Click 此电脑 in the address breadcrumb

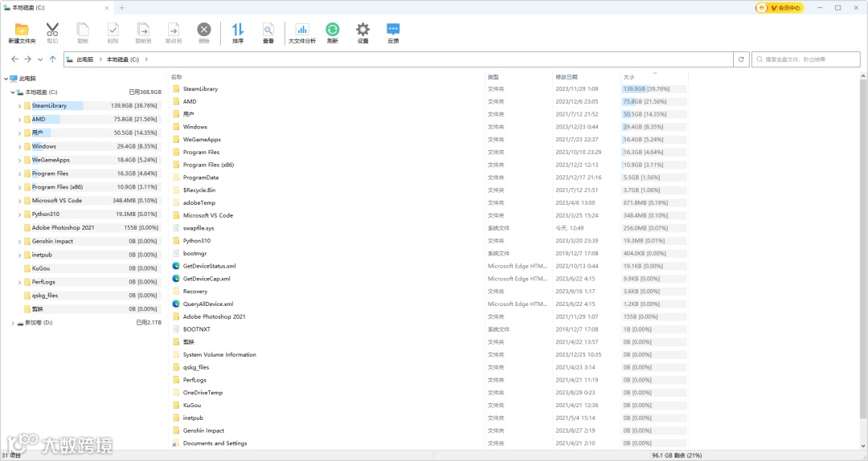point(84,59)
